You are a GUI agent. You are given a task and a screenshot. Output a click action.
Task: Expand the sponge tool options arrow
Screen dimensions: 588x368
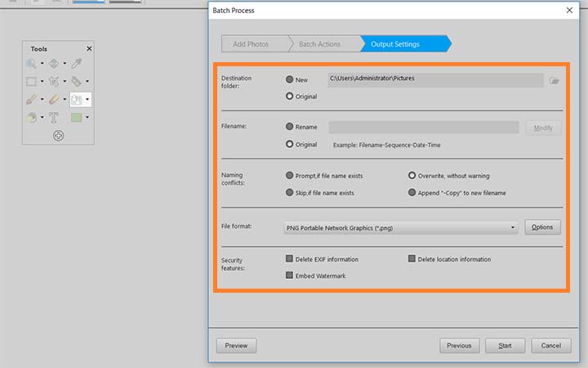pos(42,117)
